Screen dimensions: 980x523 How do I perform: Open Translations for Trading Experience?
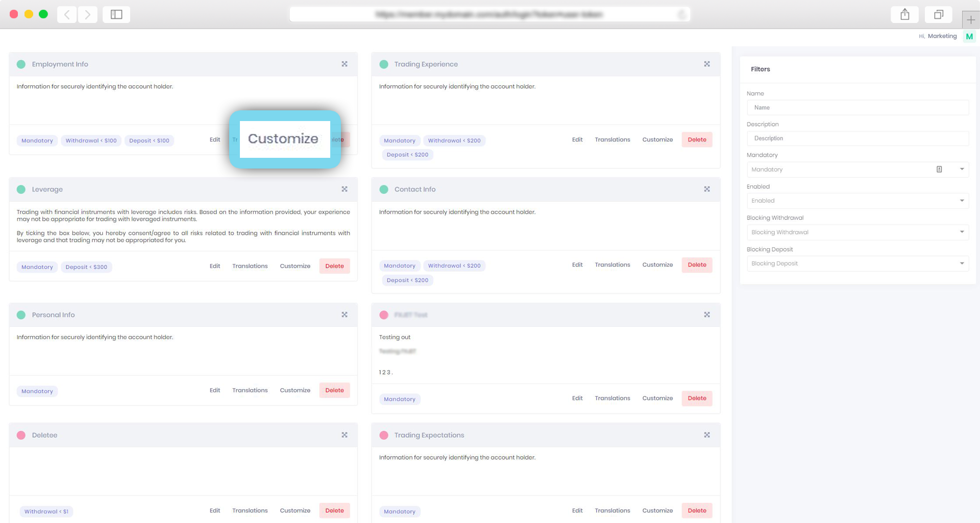(x=612, y=140)
